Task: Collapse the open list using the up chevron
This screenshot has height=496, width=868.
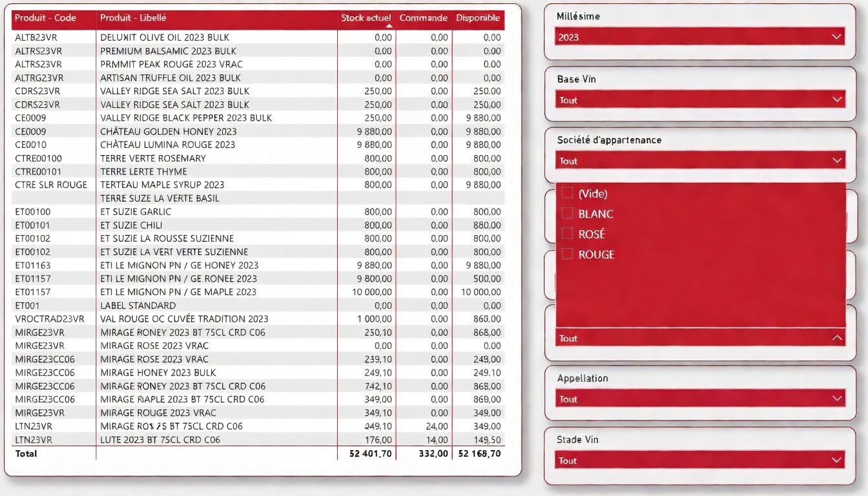Action: (x=837, y=338)
